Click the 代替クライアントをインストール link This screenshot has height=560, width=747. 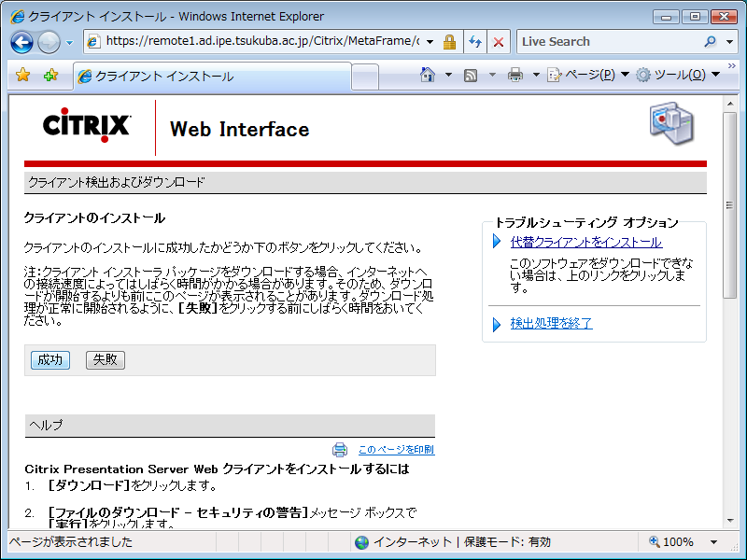(585, 243)
